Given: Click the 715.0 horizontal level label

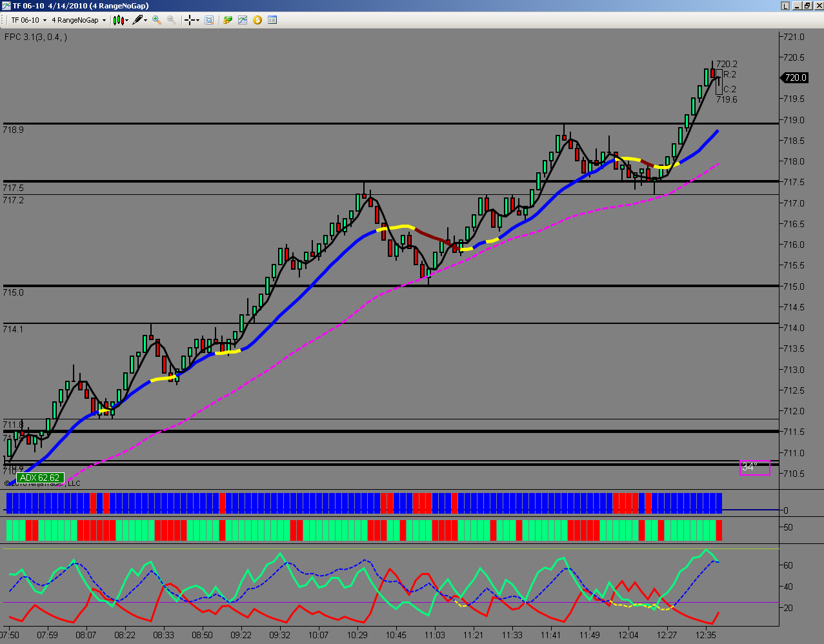Looking at the screenshot, I should 13,292.
